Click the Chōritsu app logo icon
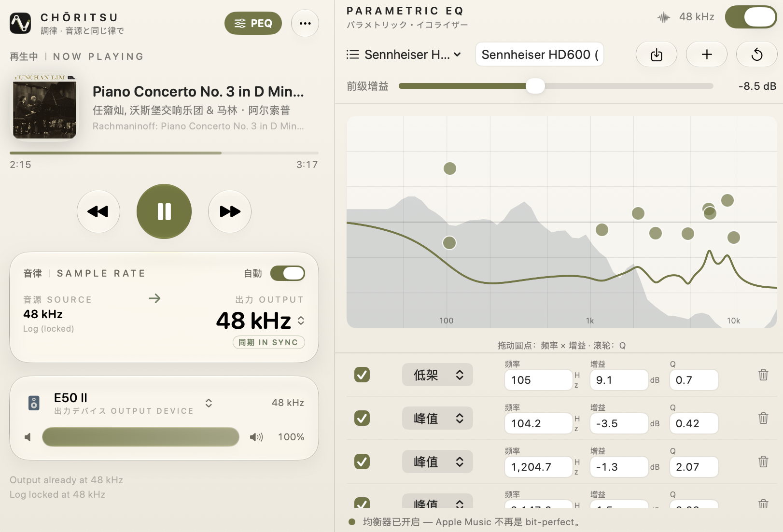This screenshot has height=532, width=783. (x=20, y=23)
